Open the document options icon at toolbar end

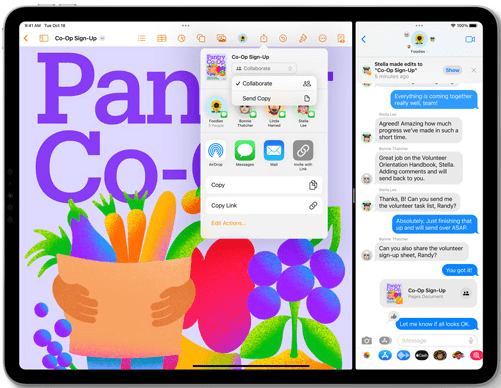click(341, 38)
